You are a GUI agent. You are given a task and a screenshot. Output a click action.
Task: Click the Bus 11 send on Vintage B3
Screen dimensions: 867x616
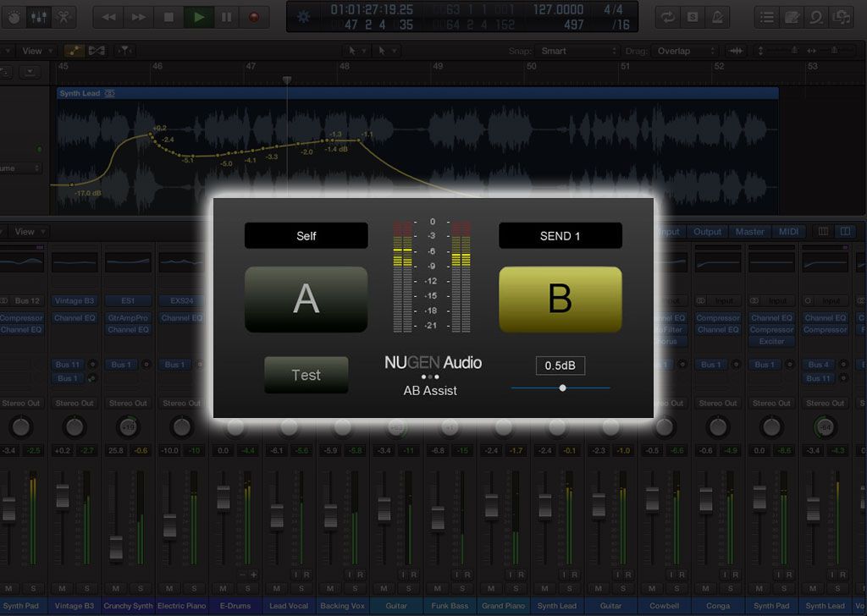68,365
